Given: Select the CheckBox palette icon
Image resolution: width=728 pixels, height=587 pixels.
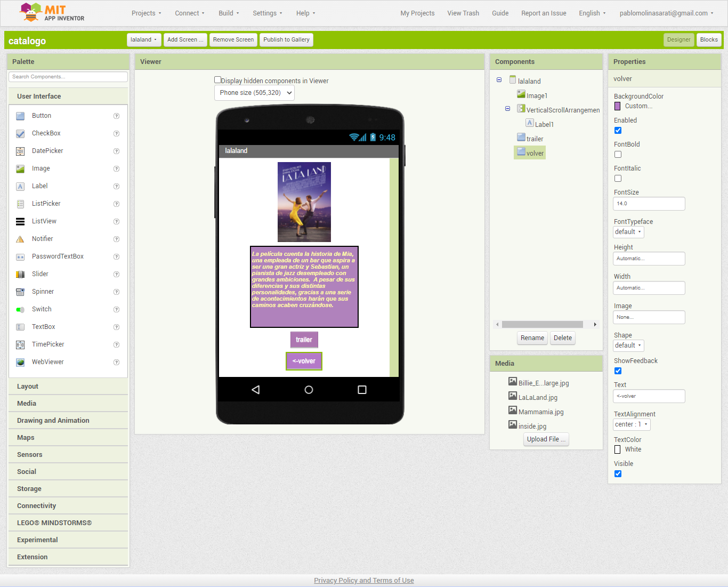Looking at the screenshot, I should (x=20, y=133).
